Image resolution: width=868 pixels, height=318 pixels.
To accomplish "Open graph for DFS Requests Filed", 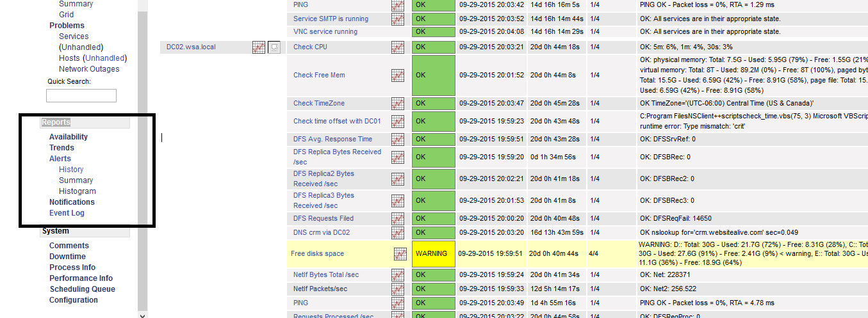I will pos(398,218).
